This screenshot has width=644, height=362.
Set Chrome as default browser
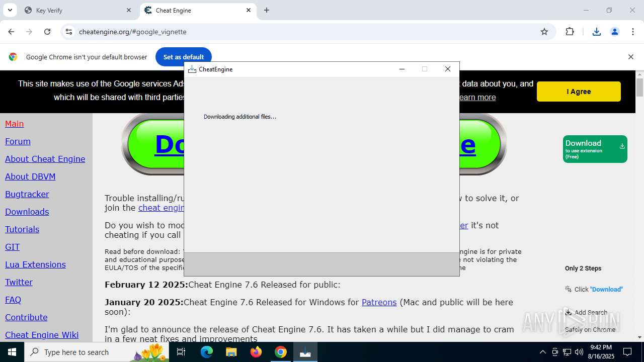[x=183, y=57]
